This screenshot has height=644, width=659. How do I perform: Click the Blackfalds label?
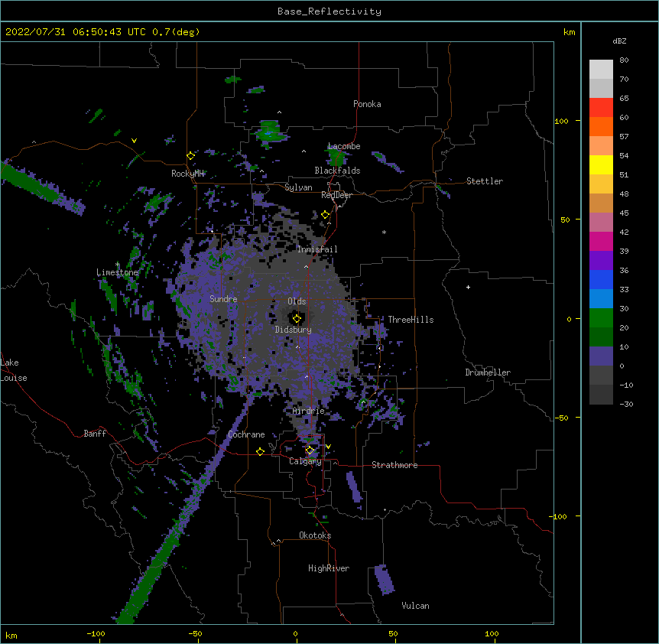click(337, 171)
